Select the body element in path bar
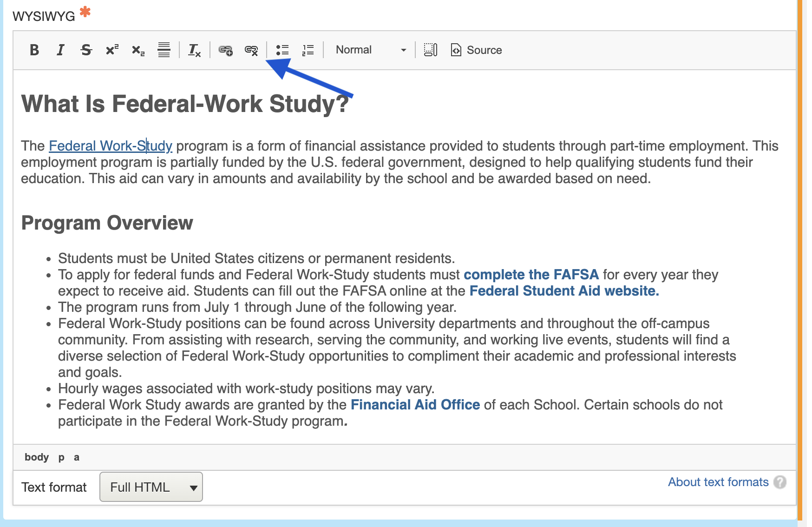Image resolution: width=812 pixels, height=527 pixels. tap(37, 457)
